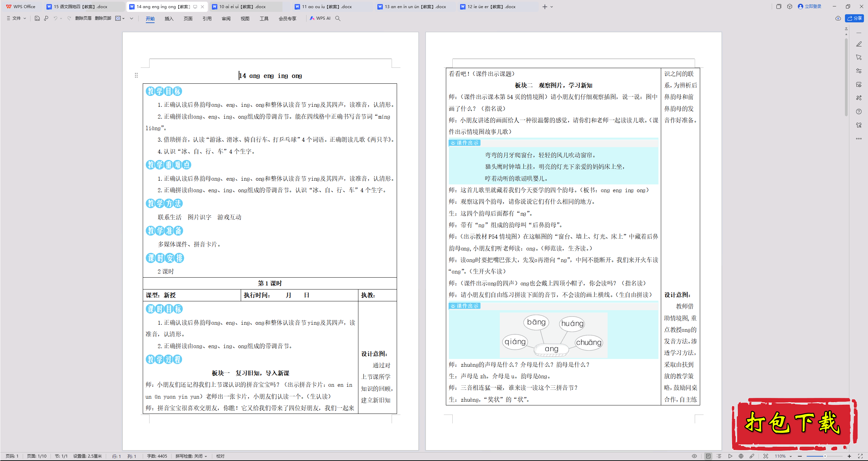The width and height of the screenshot is (868, 461).
Task: Open the 视图 ribbon tab
Action: 245,19
